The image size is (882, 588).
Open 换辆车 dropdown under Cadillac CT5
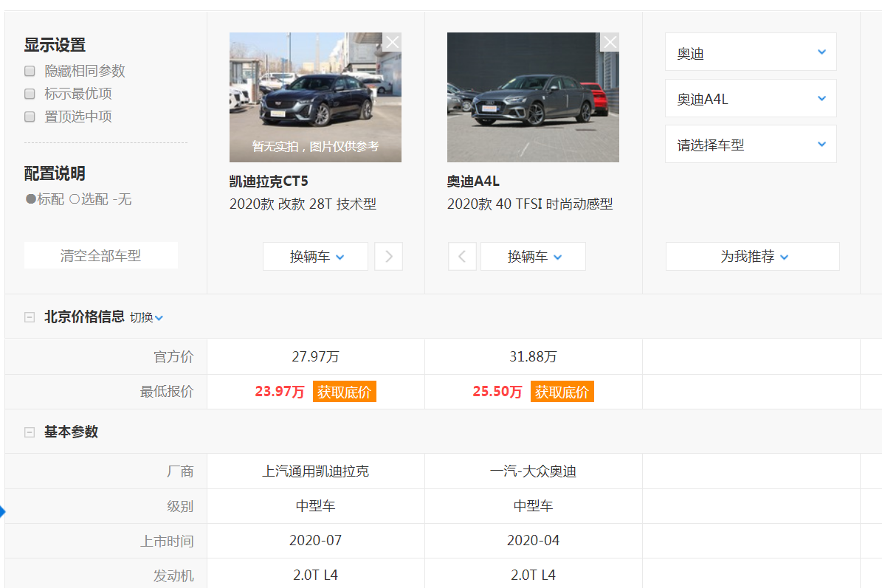(x=316, y=256)
